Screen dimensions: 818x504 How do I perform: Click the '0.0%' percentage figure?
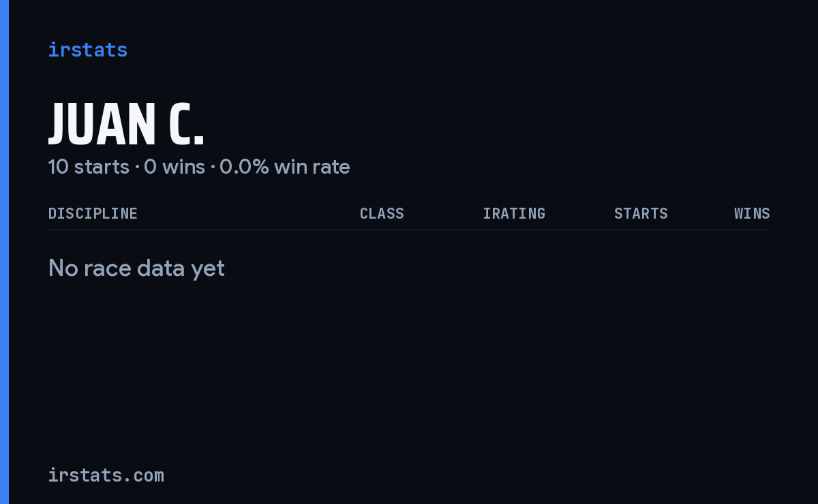point(244,167)
